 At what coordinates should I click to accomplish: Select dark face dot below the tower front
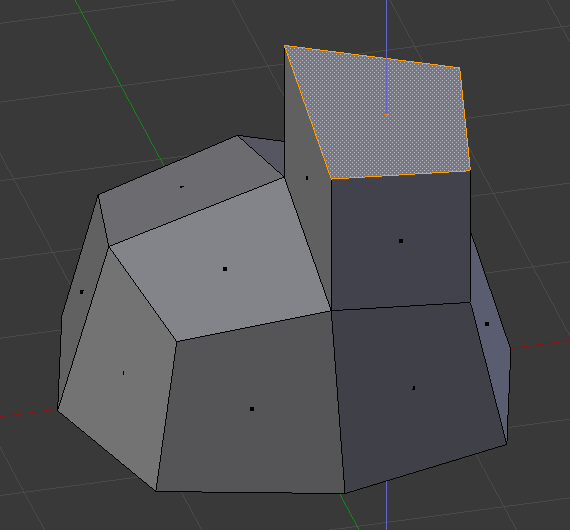point(413,388)
